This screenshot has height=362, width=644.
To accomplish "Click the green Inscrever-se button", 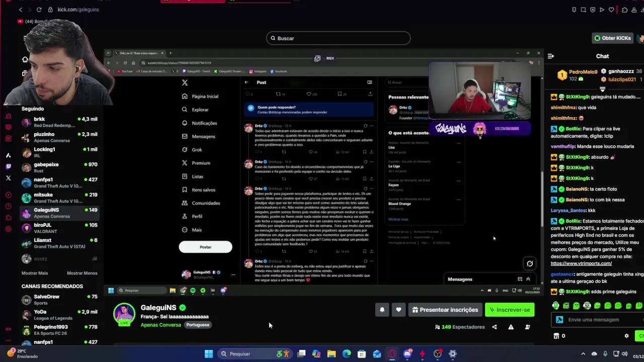I will tap(510, 310).
